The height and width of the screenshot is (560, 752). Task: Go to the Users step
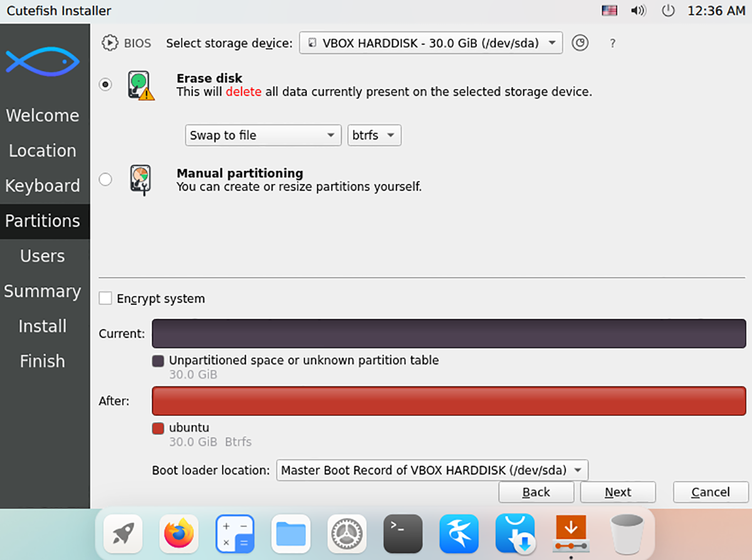click(x=43, y=256)
